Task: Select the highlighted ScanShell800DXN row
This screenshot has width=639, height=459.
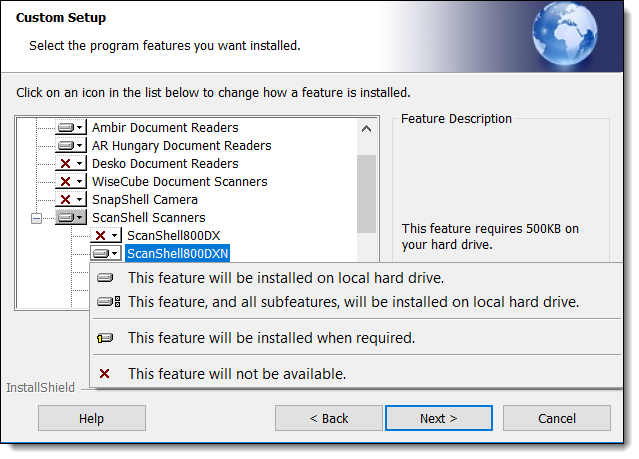Action: pyautogui.click(x=177, y=253)
